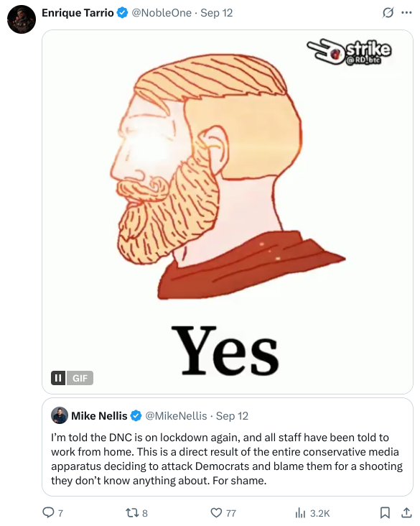Screen dimensions: 420x526
Task: Open Enrique Tarrio's profile avatar
Action: tap(22, 19)
